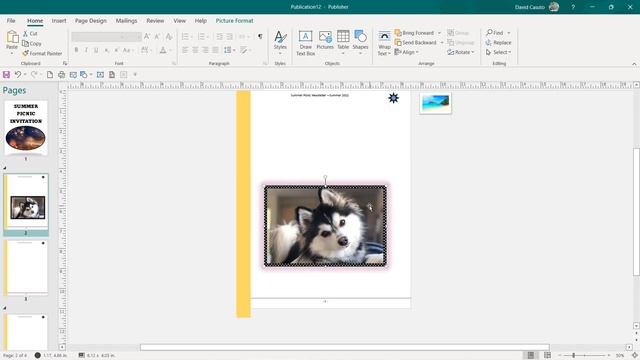Screen dimensions: 640x360
Task: Click the object size indicator in status bar
Action: pyautogui.click(x=96, y=356)
